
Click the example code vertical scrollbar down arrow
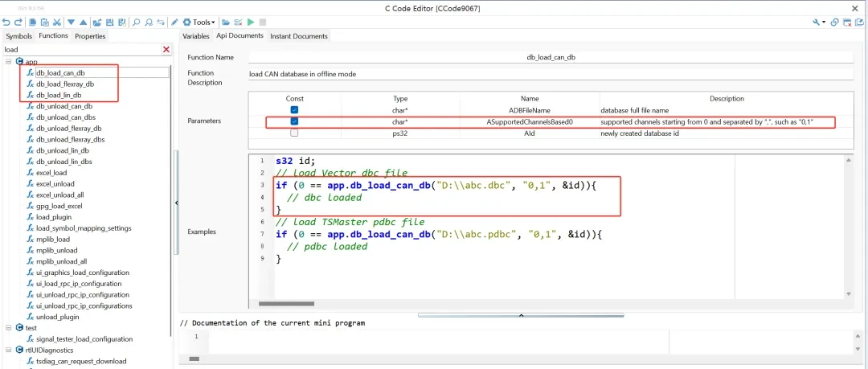[x=849, y=294]
